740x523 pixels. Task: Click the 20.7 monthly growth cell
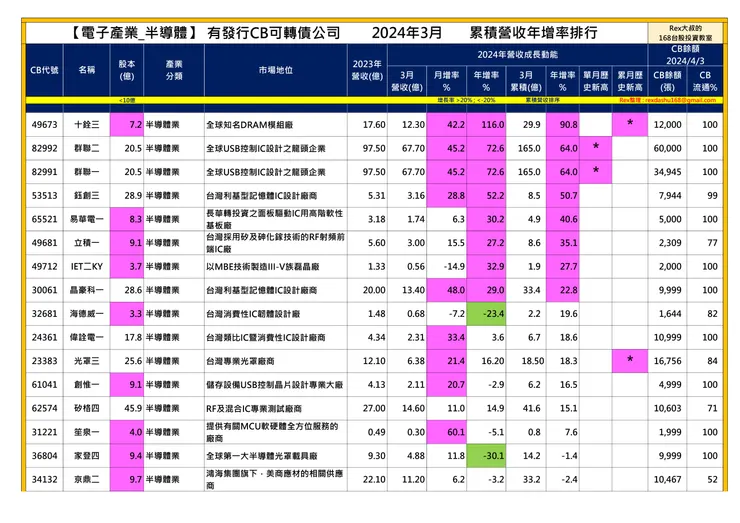click(446, 384)
